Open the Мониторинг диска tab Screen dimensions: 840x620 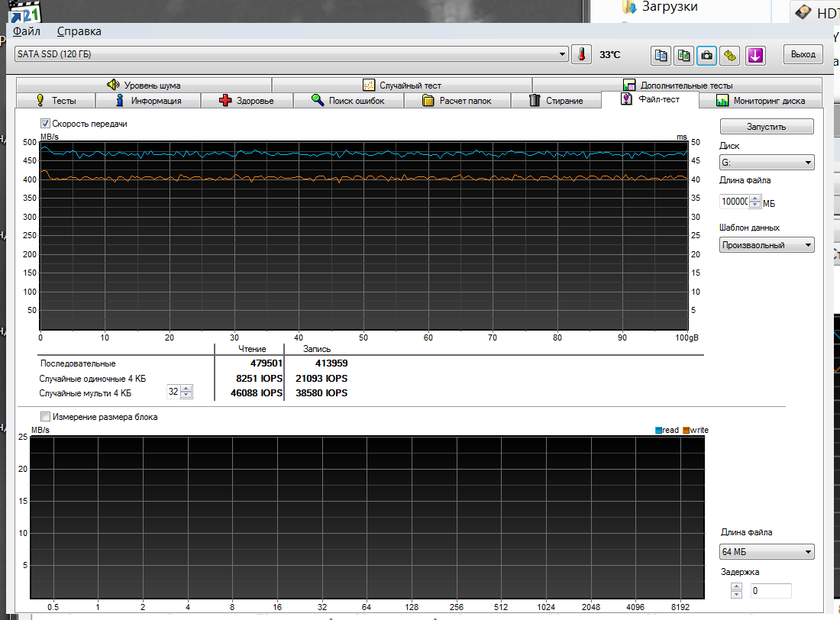point(761,100)
